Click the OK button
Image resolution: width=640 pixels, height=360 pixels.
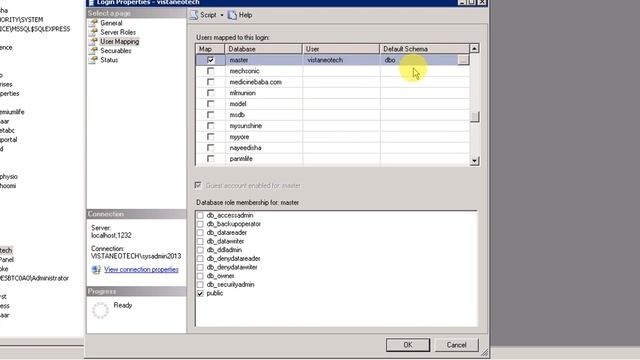pos(408,345)
